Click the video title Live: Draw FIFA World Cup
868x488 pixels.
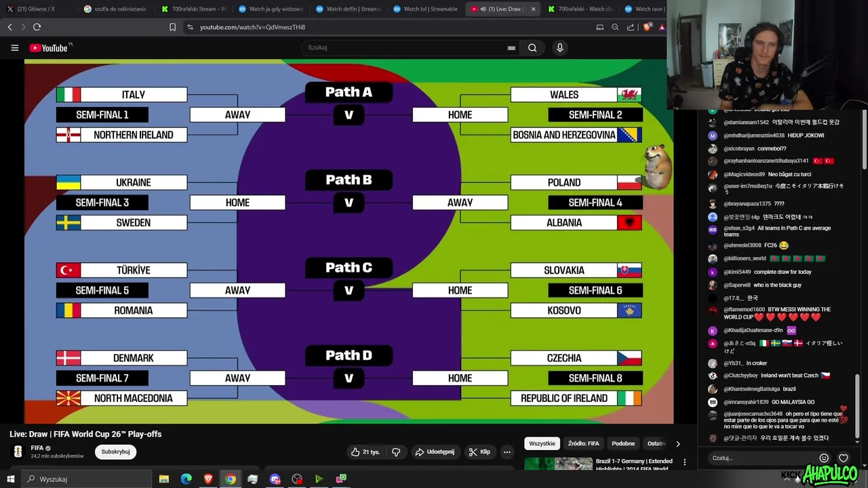85,434
